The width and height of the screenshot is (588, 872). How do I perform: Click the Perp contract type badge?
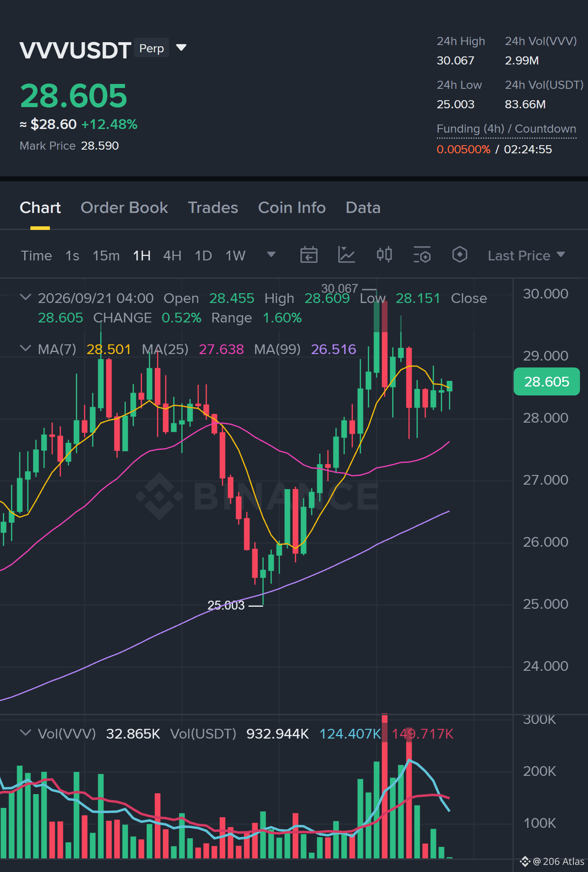pyautogui.click(x=152, y=48)
